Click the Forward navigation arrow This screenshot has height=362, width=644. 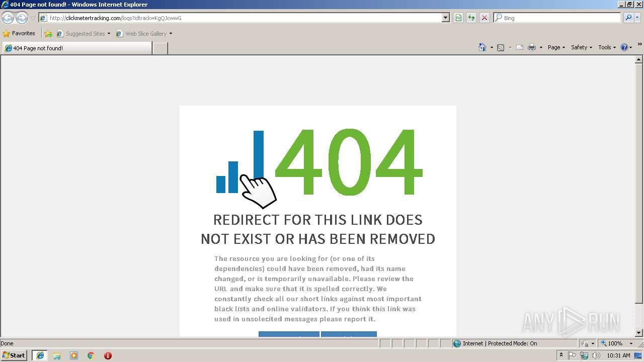[x=22, y=18]
